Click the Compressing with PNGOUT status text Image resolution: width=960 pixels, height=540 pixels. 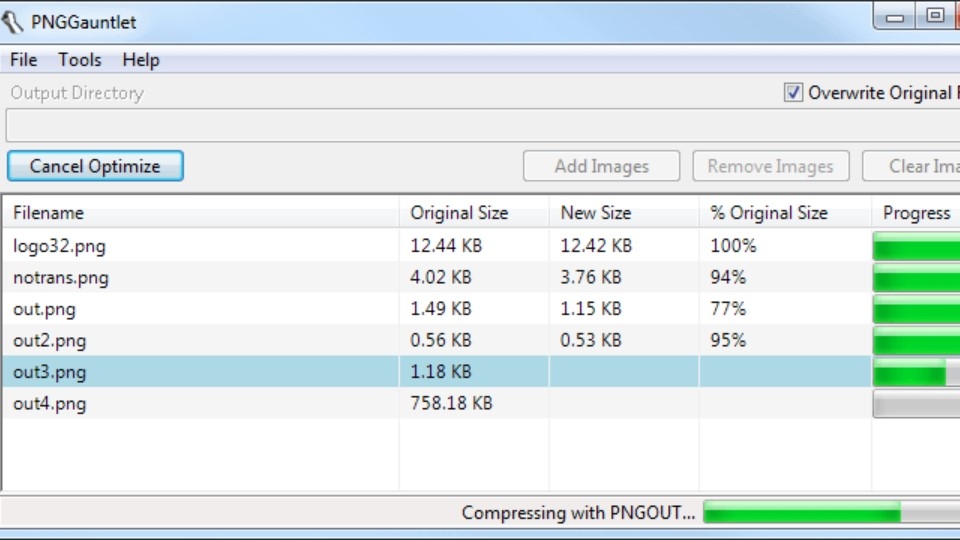point(579,512)
